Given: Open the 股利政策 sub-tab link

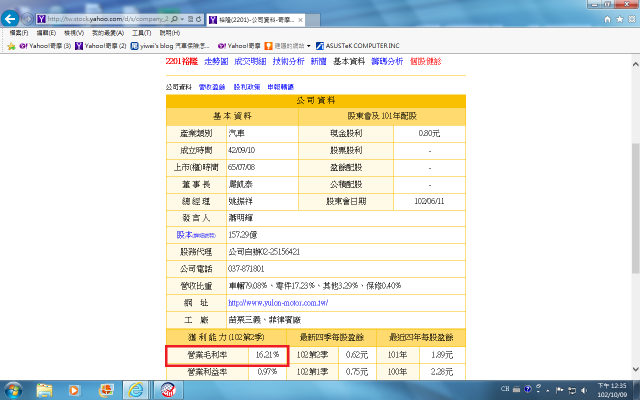Looking at the screenshot, I should click(247, 87).
